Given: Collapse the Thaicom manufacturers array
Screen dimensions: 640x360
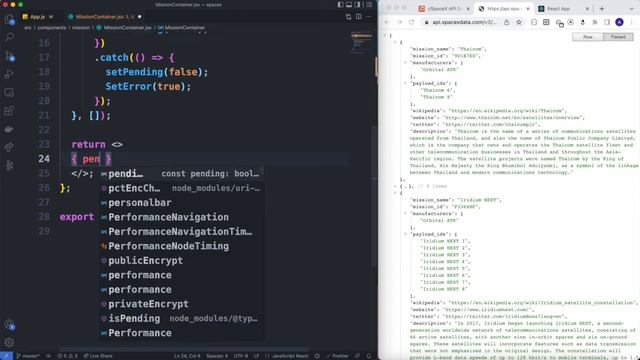Looking at the screenshot, I should [405, 63].
